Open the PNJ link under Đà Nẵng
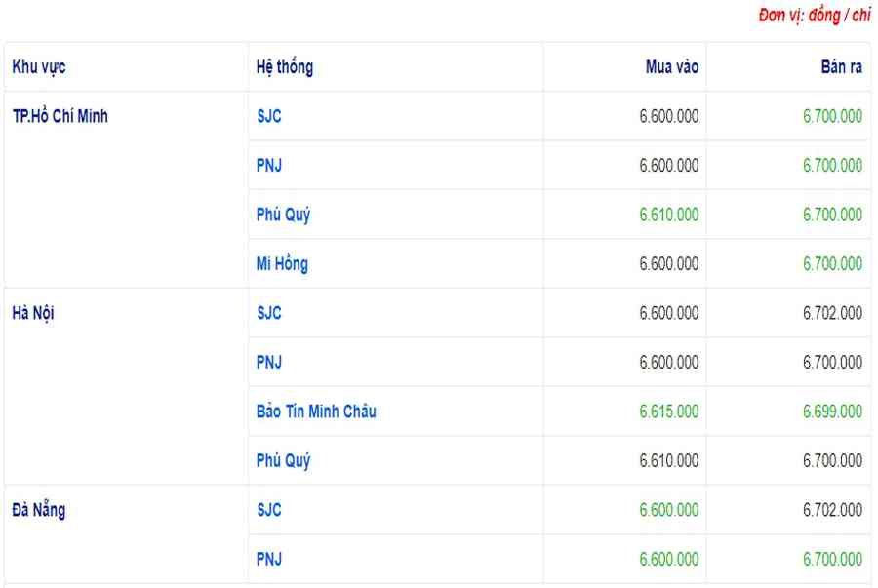878x588 pixels. 269,560
